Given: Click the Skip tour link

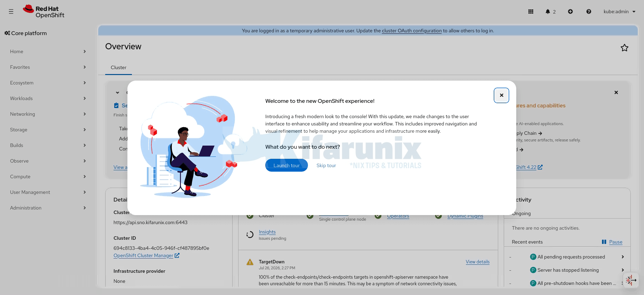Looking at the screenshot, I should coord(326,165).
